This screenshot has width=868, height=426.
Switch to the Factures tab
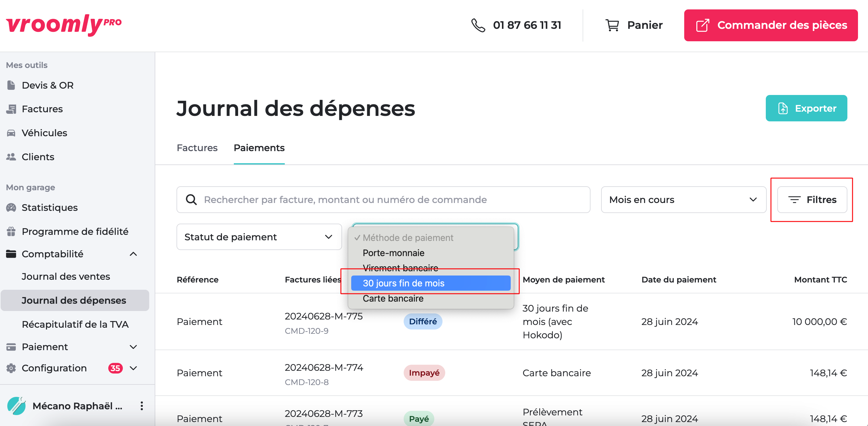click(197, 148)
